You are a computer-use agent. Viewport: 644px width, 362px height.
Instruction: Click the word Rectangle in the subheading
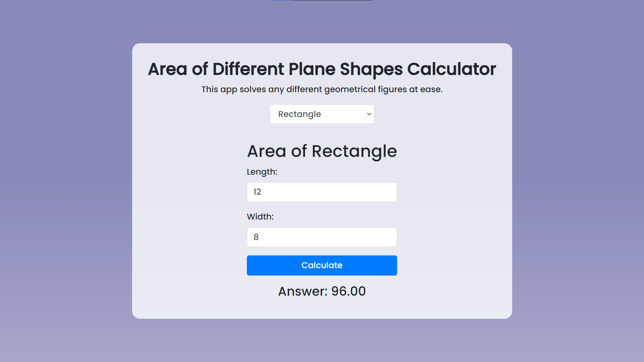pyautogui.click(x=354, y=151)
